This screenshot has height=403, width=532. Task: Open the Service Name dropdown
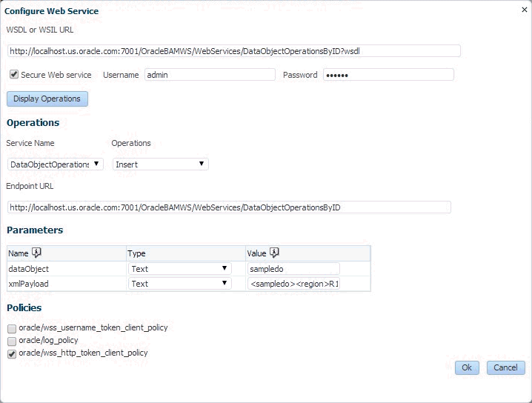pos(56,164)
